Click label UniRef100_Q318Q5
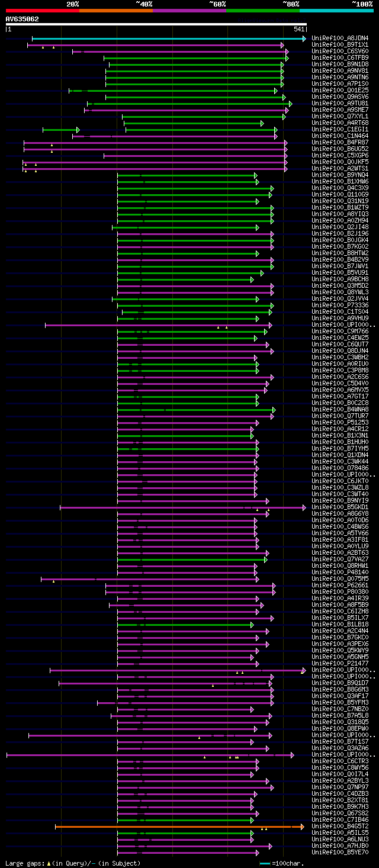This screenshot has height=868, width=379. point(340,722)
